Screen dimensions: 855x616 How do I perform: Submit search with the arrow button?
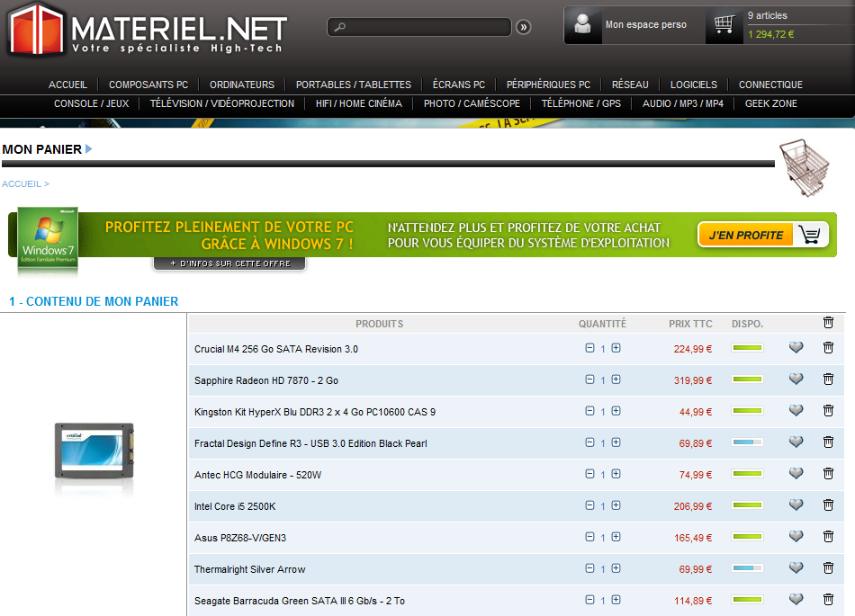click(524, 27)
